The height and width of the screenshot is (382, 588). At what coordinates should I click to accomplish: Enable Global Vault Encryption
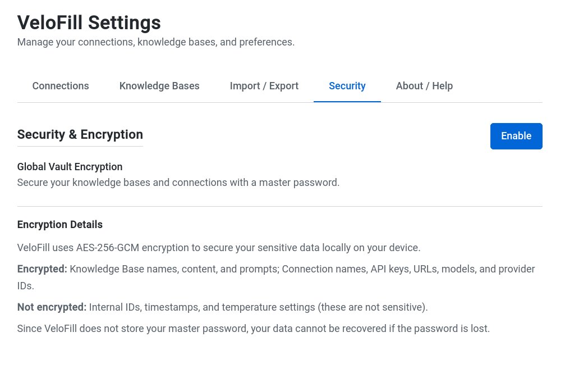coord(516,136)
